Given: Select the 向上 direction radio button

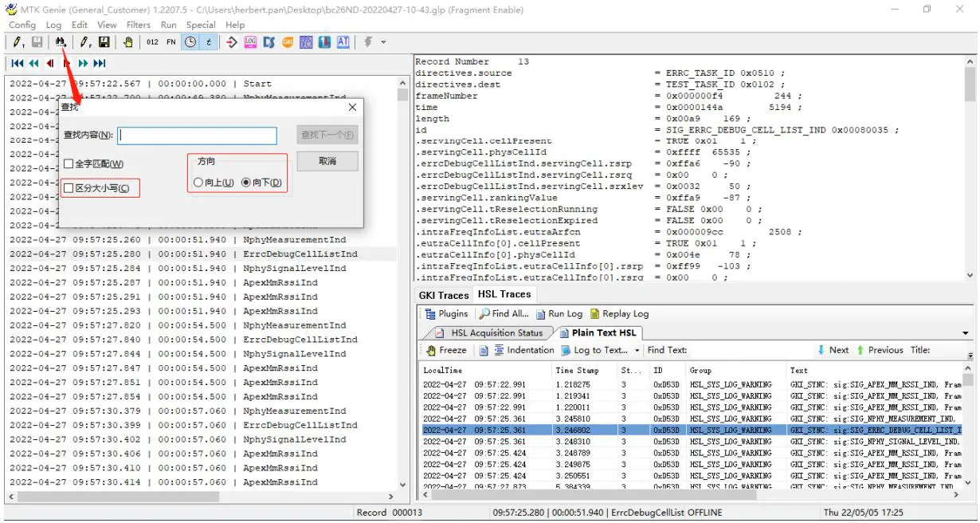Looking at the screenshot, I should tap(198, 183).
